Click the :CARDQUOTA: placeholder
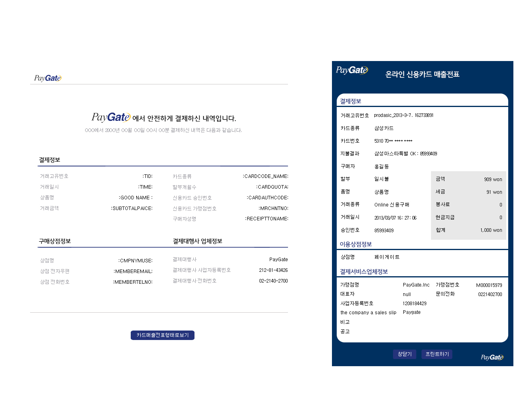This screenshot has height=407, width=532. 272,187
